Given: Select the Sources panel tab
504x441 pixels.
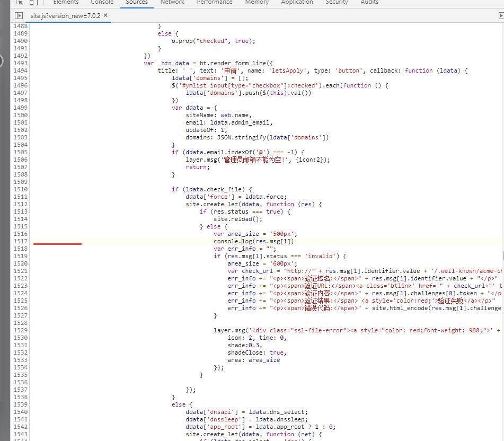Looking at the screenshot, I should pyautogui.click(x=137, y=2).
